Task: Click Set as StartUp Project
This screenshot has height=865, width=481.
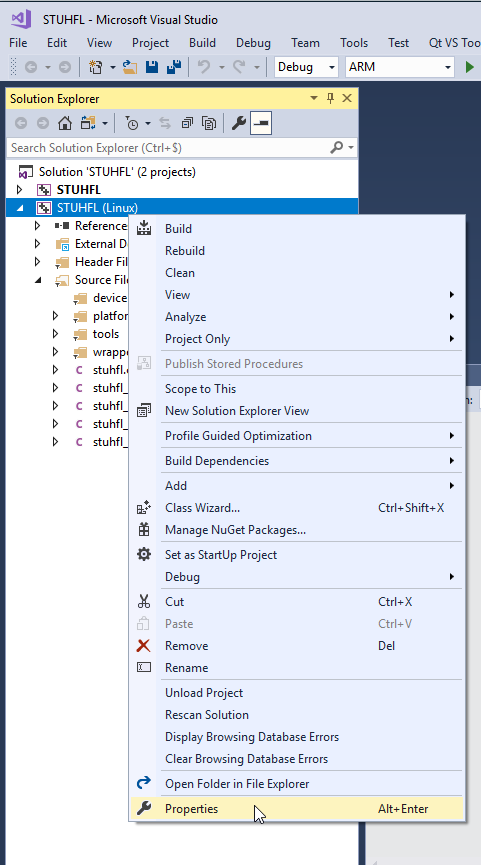Action: [x=297, y=554]
